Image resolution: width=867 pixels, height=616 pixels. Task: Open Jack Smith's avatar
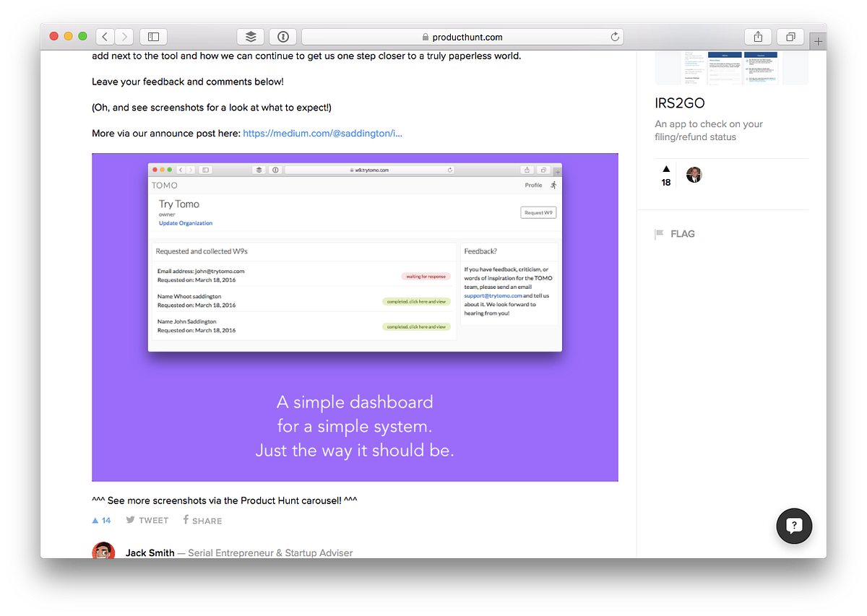[x=103, y=551]
